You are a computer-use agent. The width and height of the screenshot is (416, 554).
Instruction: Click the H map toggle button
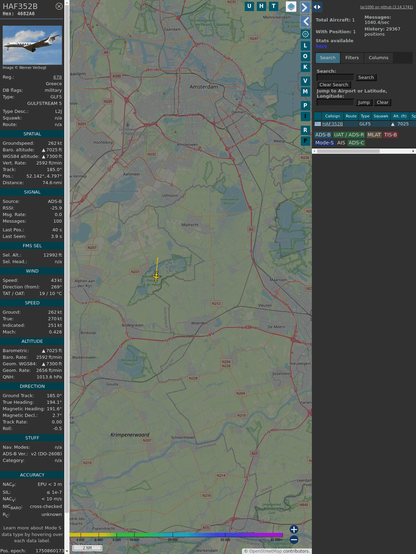point(261,6)
